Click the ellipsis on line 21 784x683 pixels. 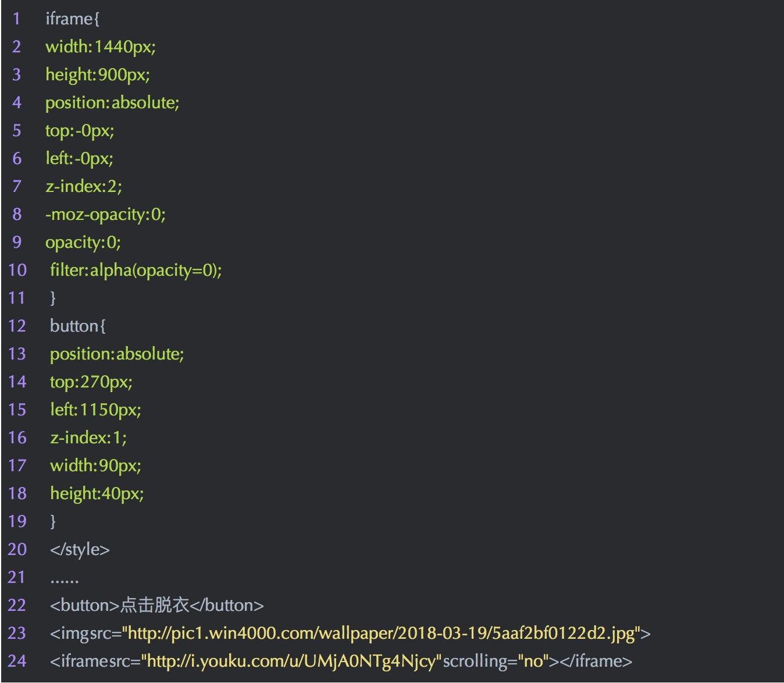(64, 580)
